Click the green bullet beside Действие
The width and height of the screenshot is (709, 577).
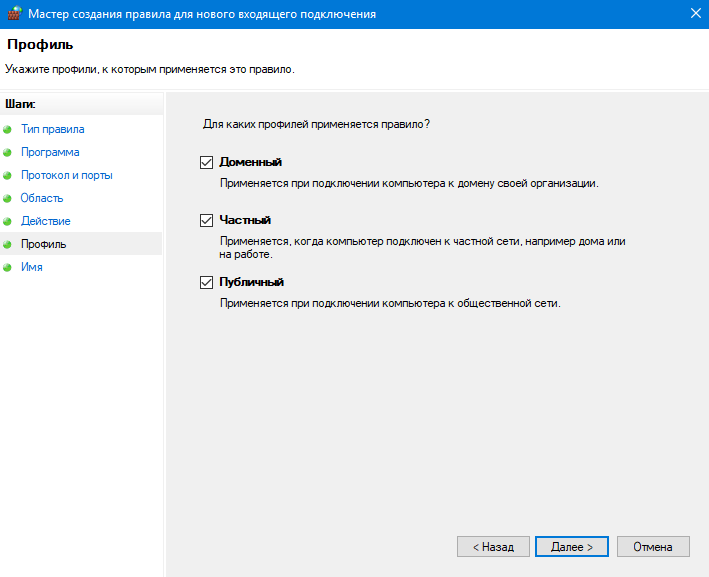[x=8, y=222]
